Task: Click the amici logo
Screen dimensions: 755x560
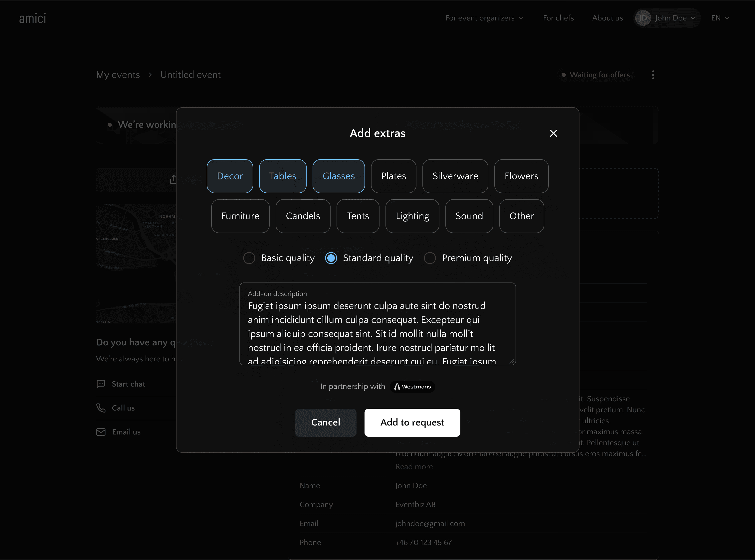Action: tap(32, 18)
